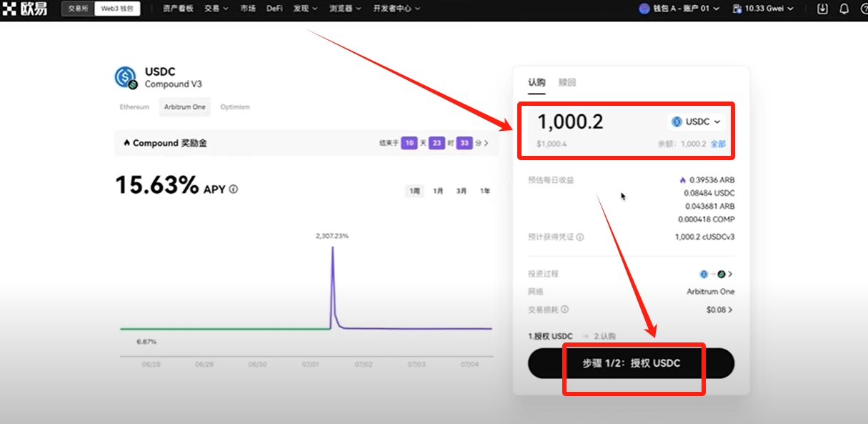Switch to the 认购 tab
The height and width of the screenshot is (424, 868).
tap(537, 82)
